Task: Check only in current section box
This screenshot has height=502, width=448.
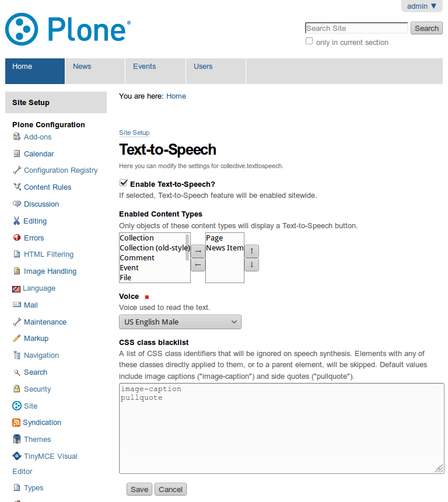Action: coord(309,41)
